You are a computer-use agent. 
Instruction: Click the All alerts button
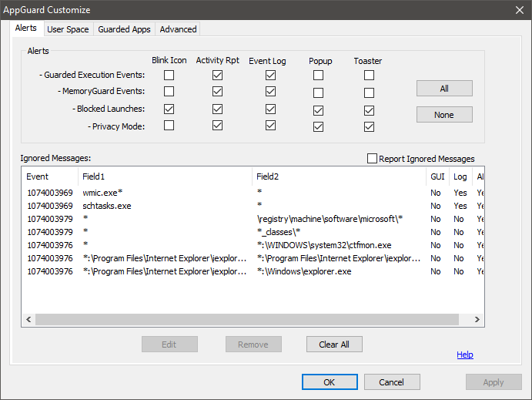tap(444, 89)
